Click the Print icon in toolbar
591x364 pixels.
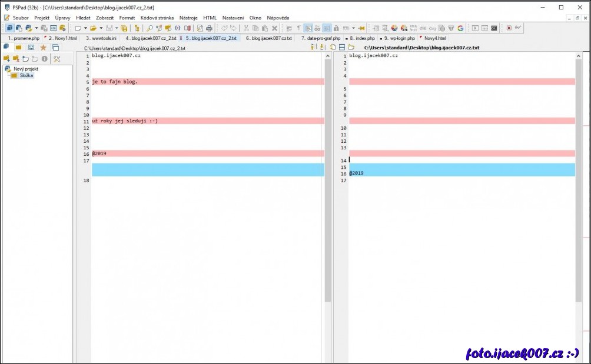(209, 28)
